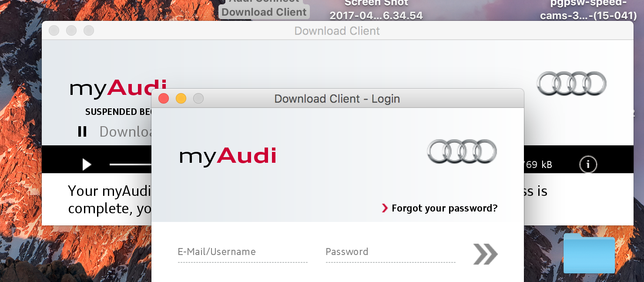Click the Audi rings logo in the main window

pyautogui.click(x=571, y=83)
